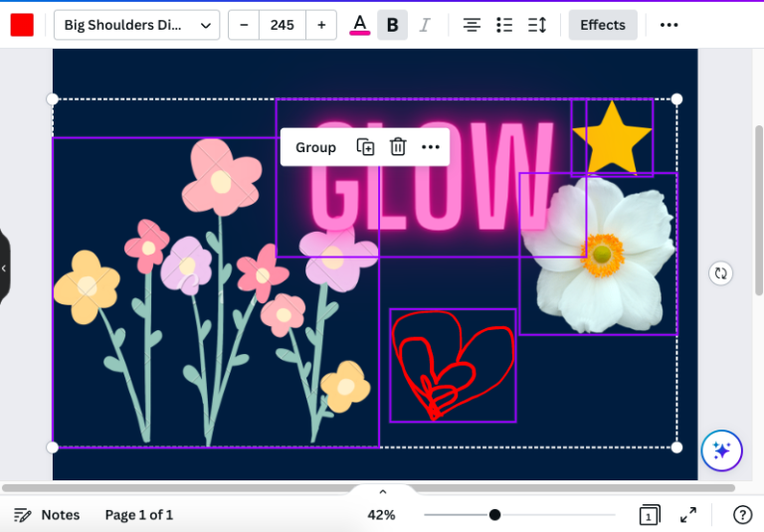Viewport: 764px width, 532px height.
Task: Open the Big Shoulders Display font dropdown
Action: 137,25
